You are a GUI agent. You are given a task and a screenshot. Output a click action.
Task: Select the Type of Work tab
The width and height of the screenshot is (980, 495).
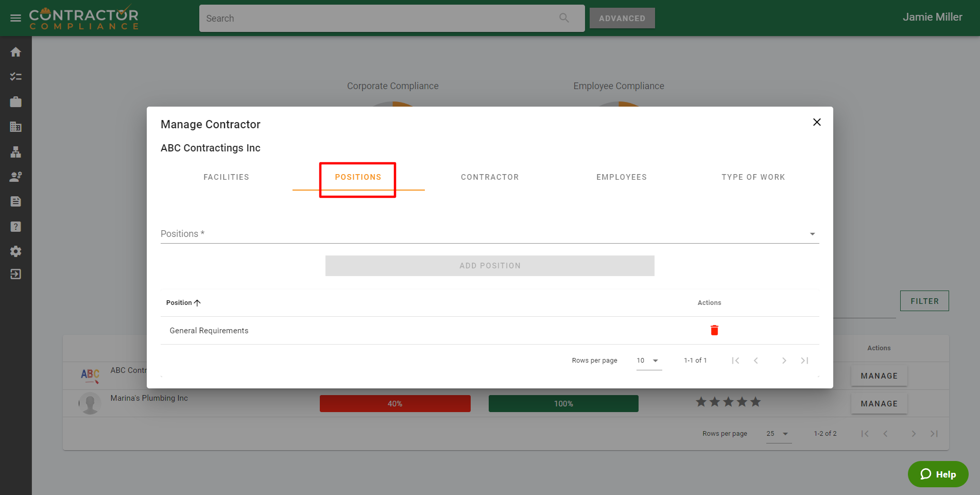pyautogui.click(x=753, y=177)
